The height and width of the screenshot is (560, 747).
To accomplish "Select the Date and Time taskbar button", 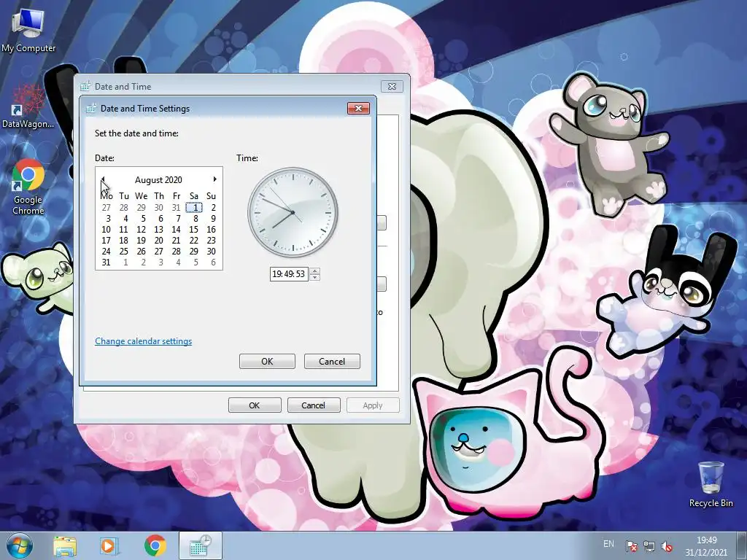I will click(x=200, y=545).
